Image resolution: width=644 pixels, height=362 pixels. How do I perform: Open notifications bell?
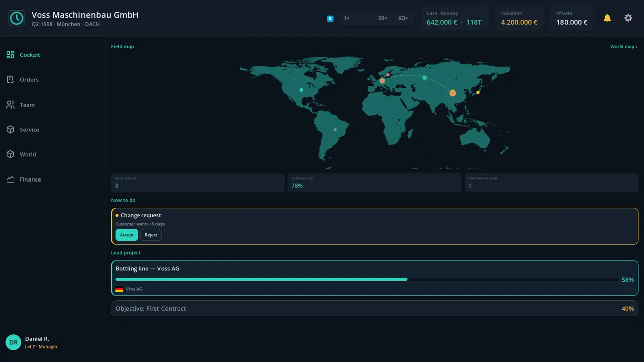607,18
